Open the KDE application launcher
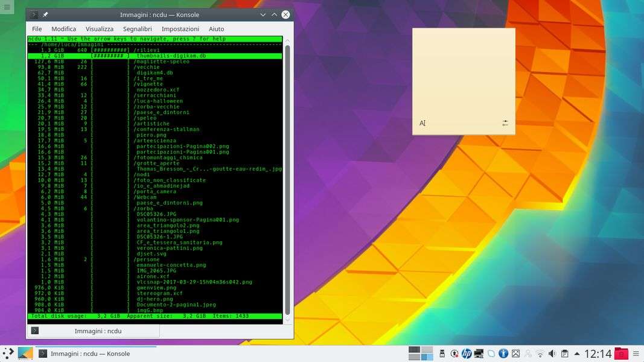 (x=8, y=354)
